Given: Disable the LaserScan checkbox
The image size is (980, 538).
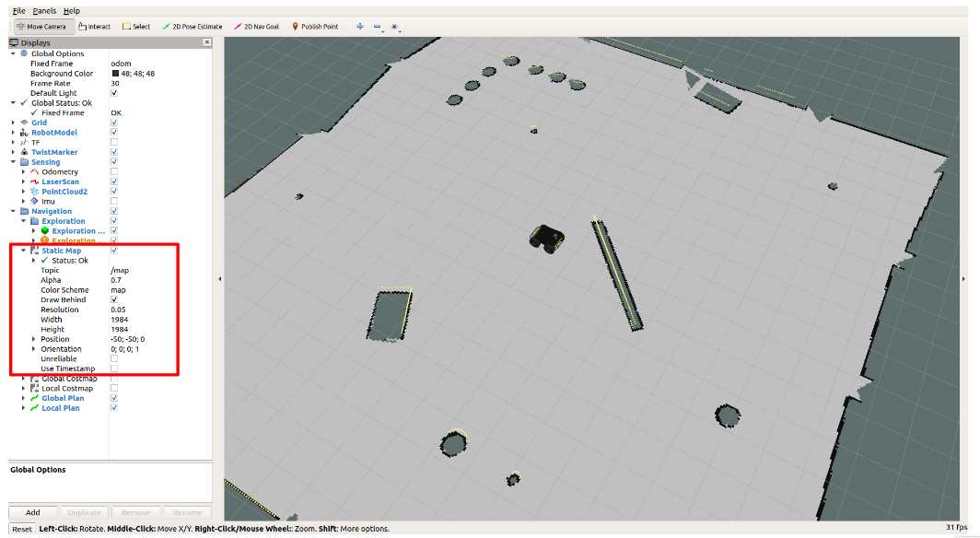Looking at the screenshot, I should tap(114, 181).
